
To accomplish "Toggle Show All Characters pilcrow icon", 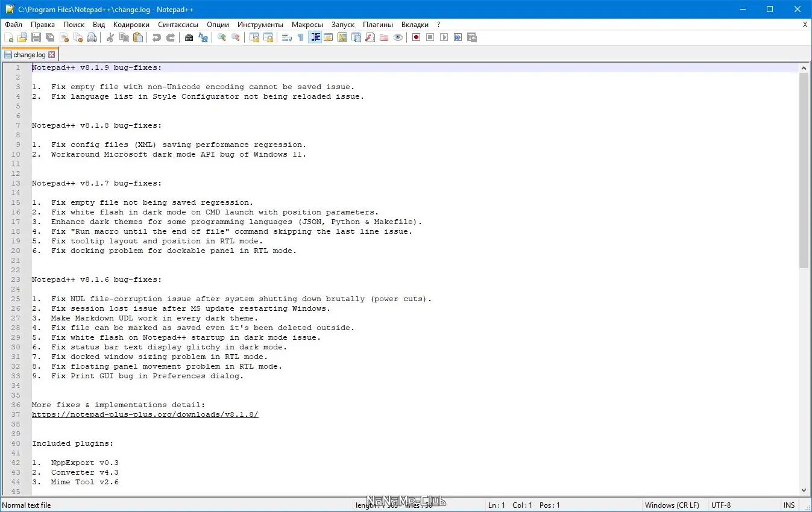I will [x=301, y=37].
